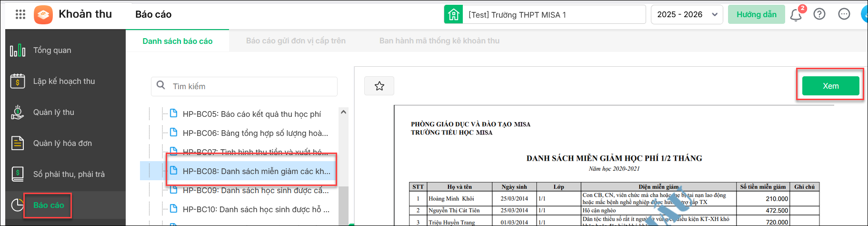The image size is (868, 226).
Task: Click the green school building icon
Action: [454, 14]
